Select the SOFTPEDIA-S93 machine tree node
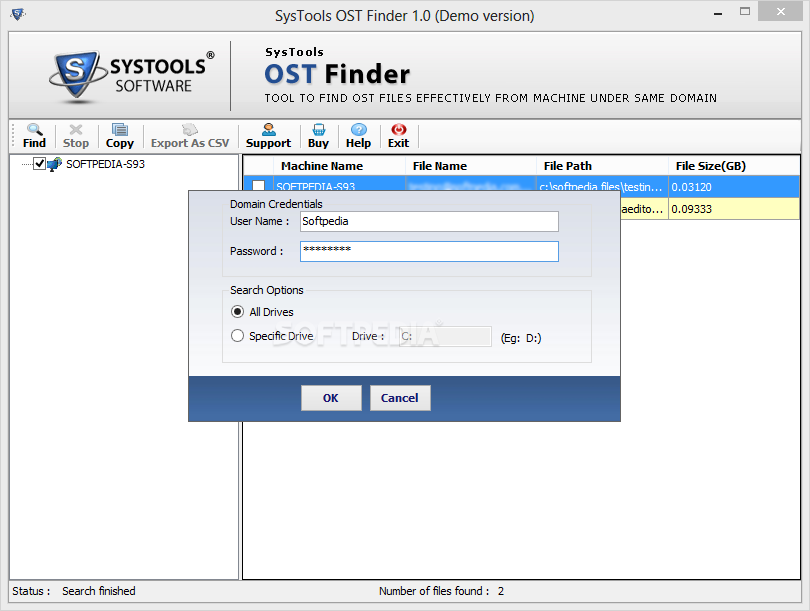The height and width of the screenshot is (611, 810). coord(105,164)
